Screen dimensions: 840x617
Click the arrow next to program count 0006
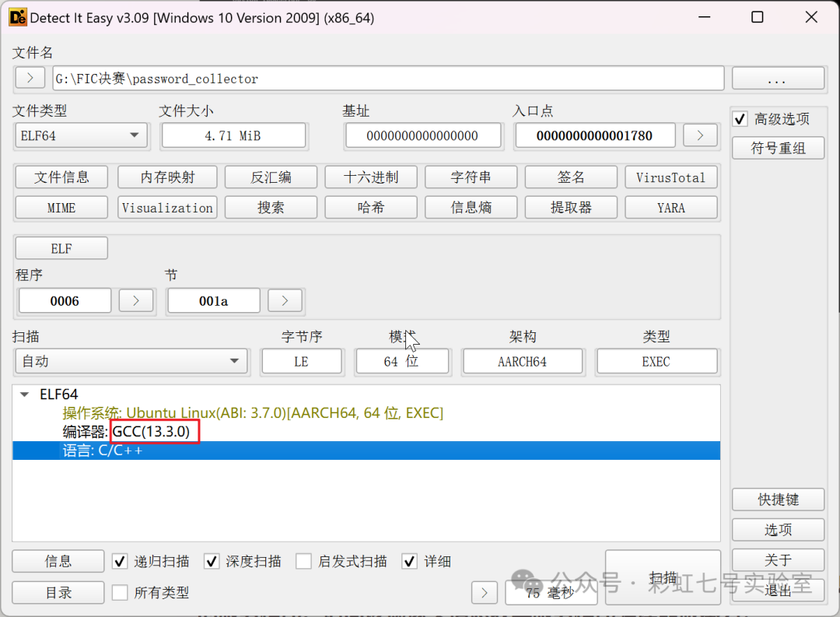pos(136,300)
